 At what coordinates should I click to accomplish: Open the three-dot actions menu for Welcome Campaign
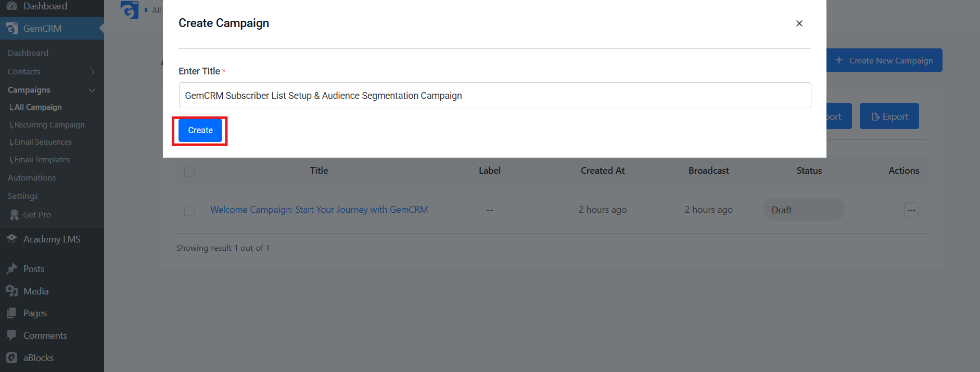tap(911, 210)
